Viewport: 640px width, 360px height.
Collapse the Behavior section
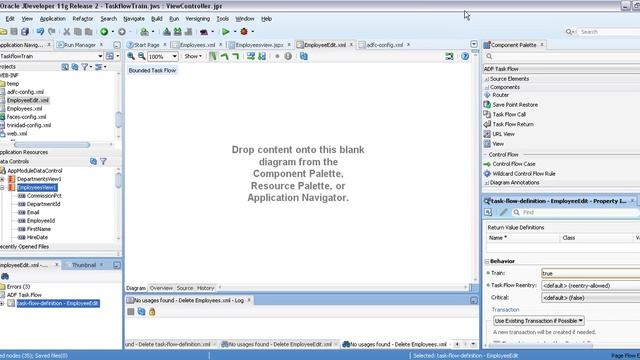[x=487, y=261]
